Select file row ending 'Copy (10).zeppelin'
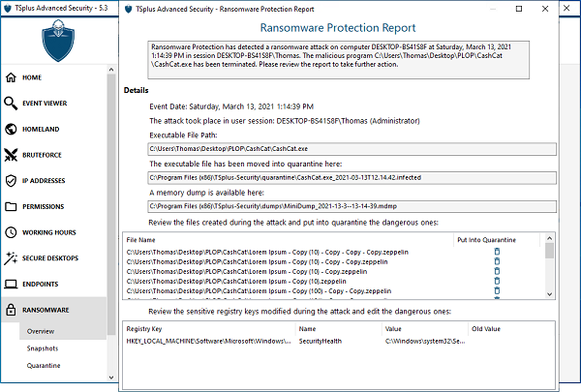 [236, 282]
